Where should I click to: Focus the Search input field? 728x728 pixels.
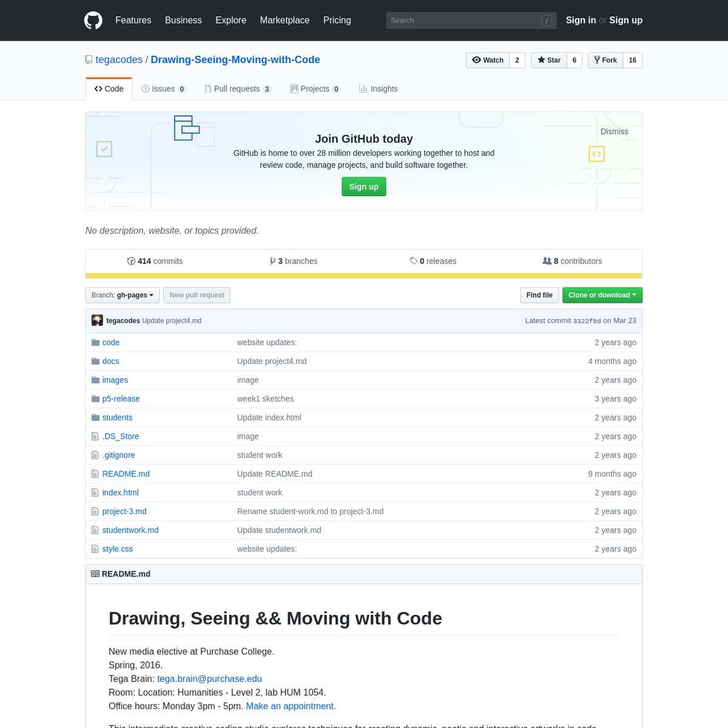(471, 20)
